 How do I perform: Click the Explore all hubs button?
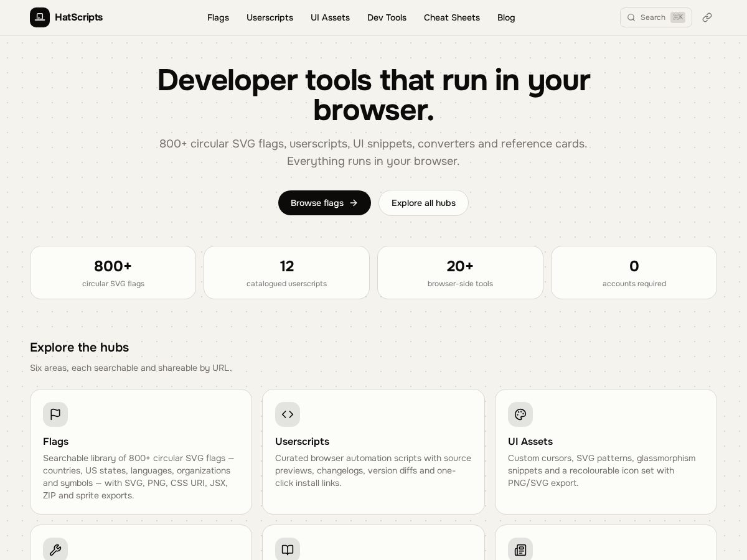point(423,203)
